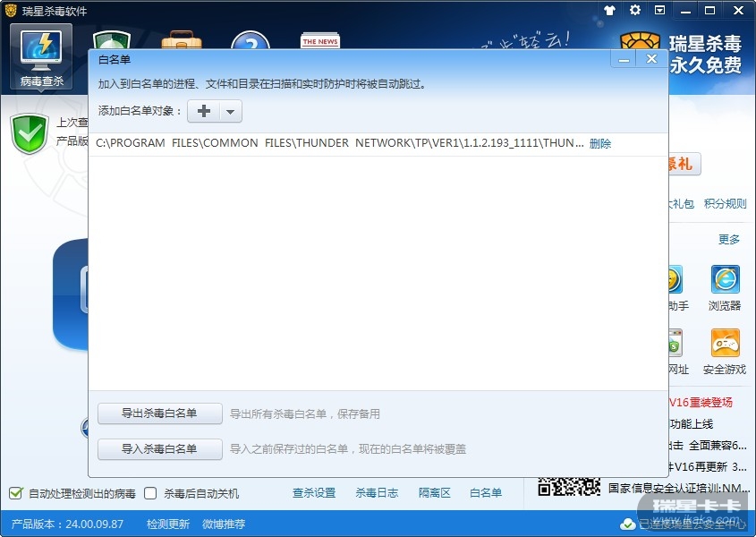Click the Rising lion logo in title bar
756x537 pixels.
tap(11, 10)
